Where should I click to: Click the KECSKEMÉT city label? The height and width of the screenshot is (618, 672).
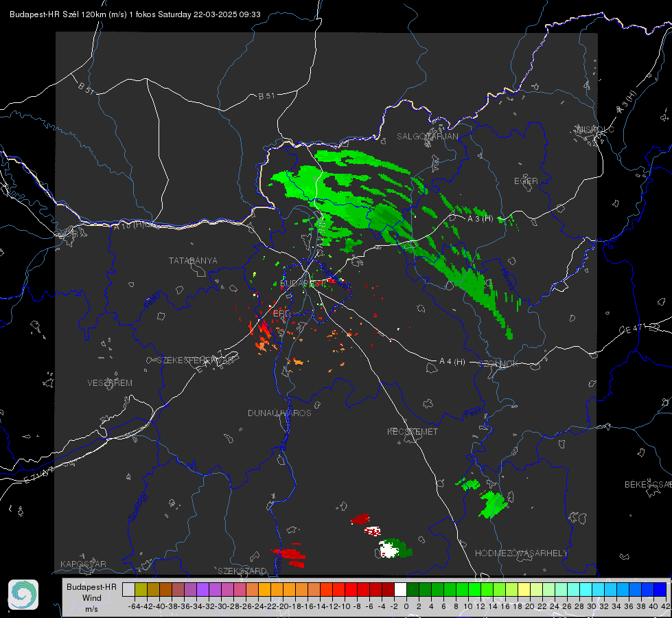[x=413, y=431]
